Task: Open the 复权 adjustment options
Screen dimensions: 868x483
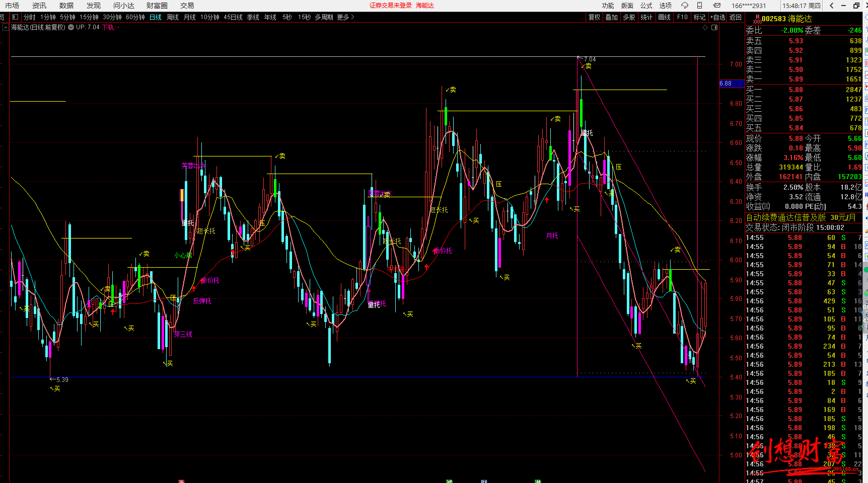Action: pos(594,17)
